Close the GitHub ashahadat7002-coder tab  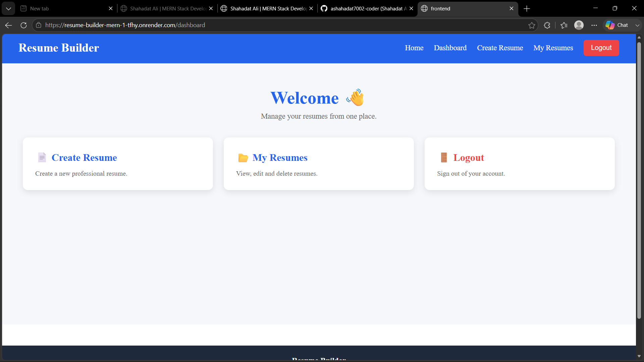[x=411, y=8]
